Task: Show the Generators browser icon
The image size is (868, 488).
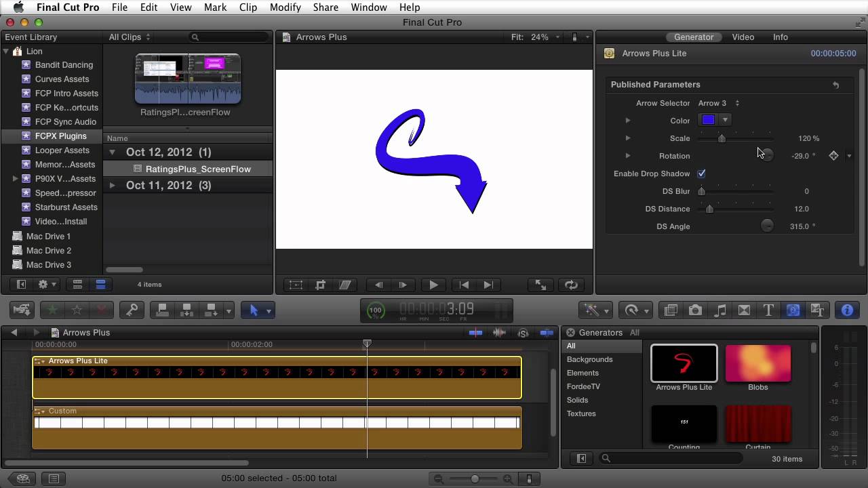Action: coord(793,310)
